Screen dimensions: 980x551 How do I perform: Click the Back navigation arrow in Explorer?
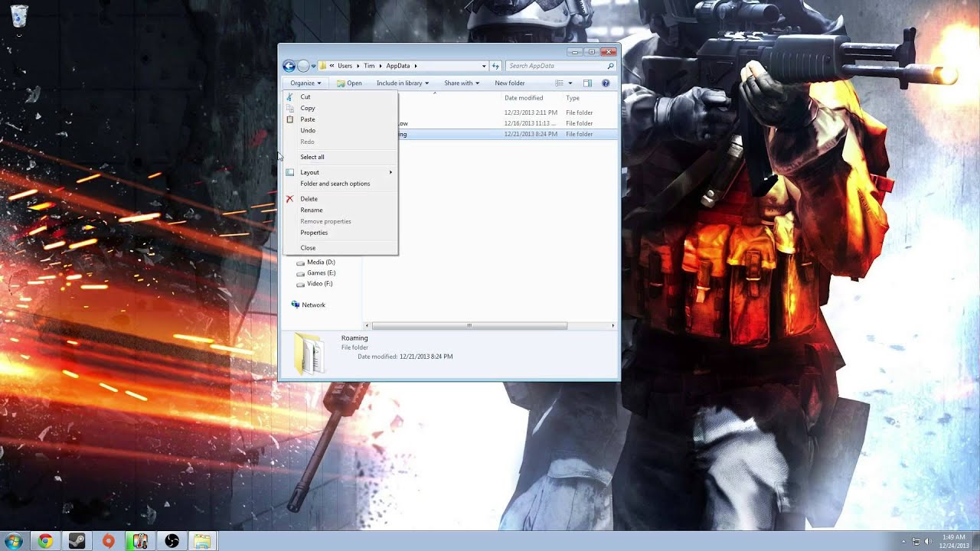click(289, 66)
